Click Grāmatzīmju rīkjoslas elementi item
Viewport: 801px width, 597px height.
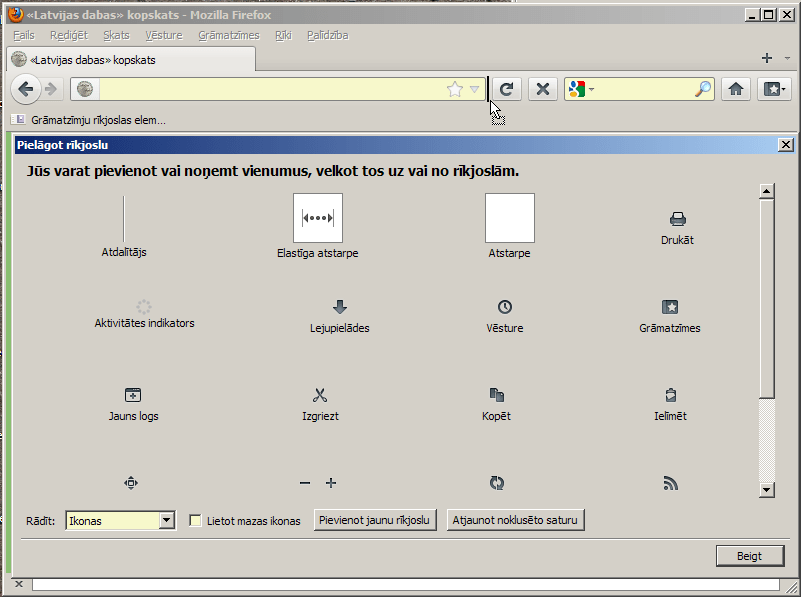click(x=89, y=120)
